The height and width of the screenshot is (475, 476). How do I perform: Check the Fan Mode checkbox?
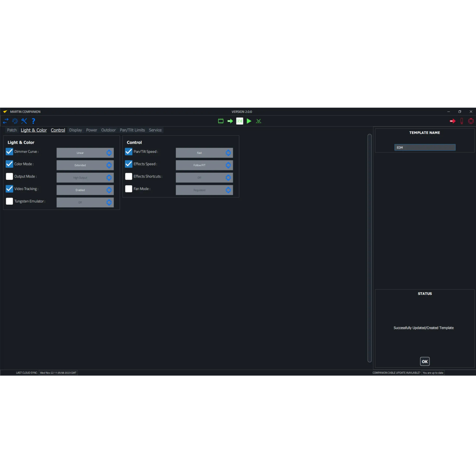[x=128, y=189]
